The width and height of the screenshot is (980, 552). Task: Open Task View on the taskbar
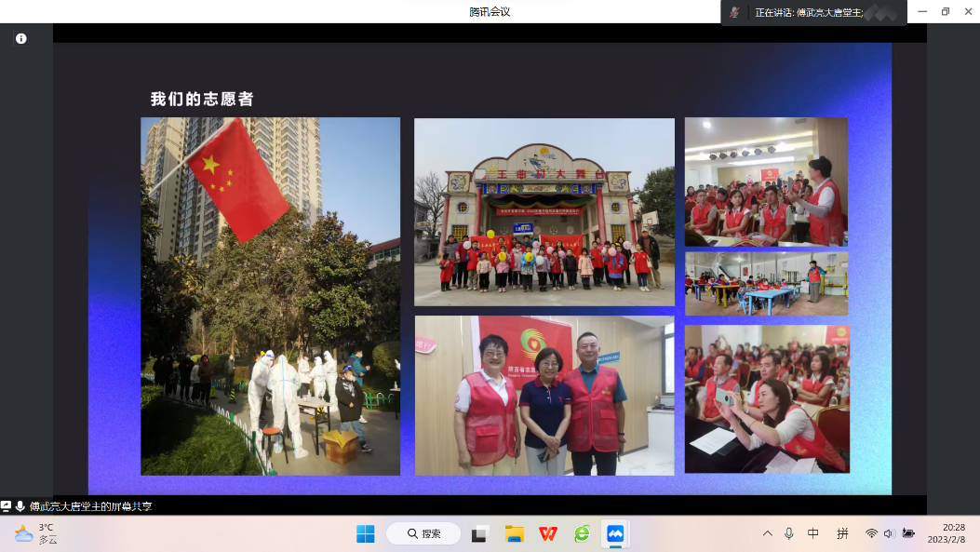[480, 533]
